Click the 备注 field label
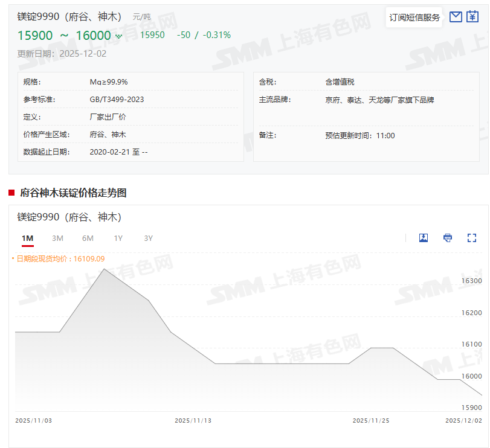The image size is (490, 448). [268, 135]
